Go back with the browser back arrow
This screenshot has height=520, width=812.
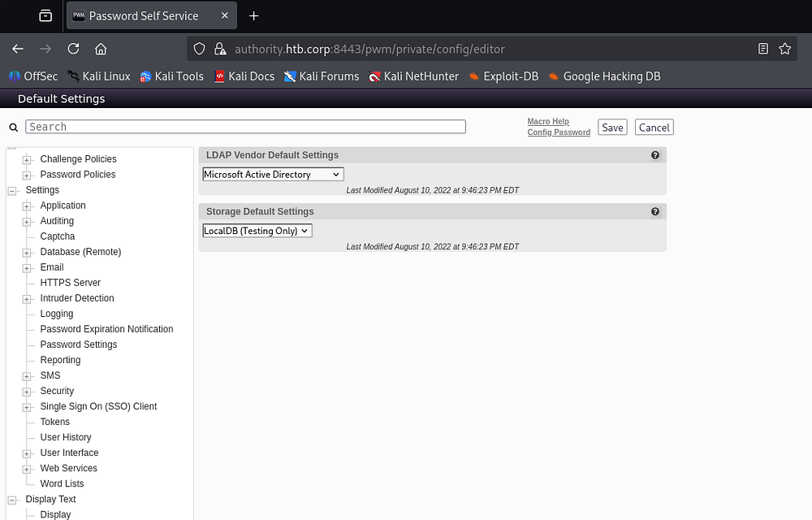pyautogui.click(x=18, y=49)
